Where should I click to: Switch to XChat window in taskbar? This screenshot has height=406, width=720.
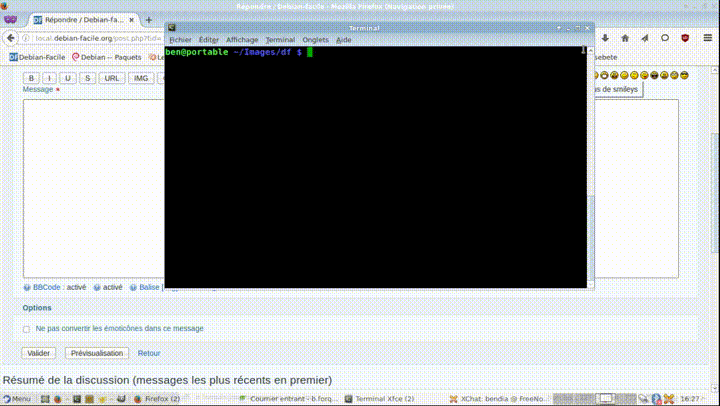pyautogui.click(x=490, y=398)
